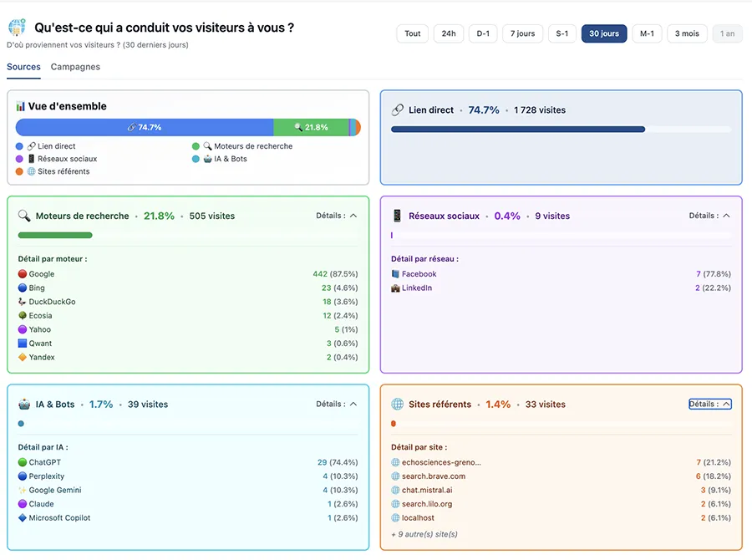
Task: Select the 30 jours time range
Action: point(603,33)
